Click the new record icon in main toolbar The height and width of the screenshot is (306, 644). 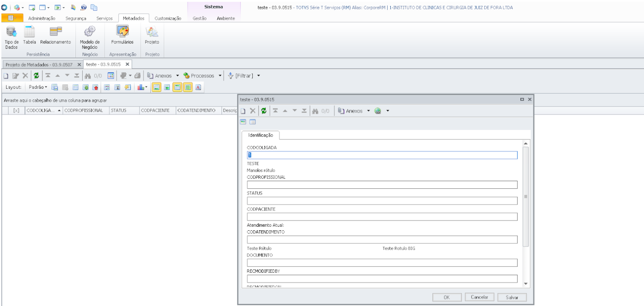[x=7, y=76]
